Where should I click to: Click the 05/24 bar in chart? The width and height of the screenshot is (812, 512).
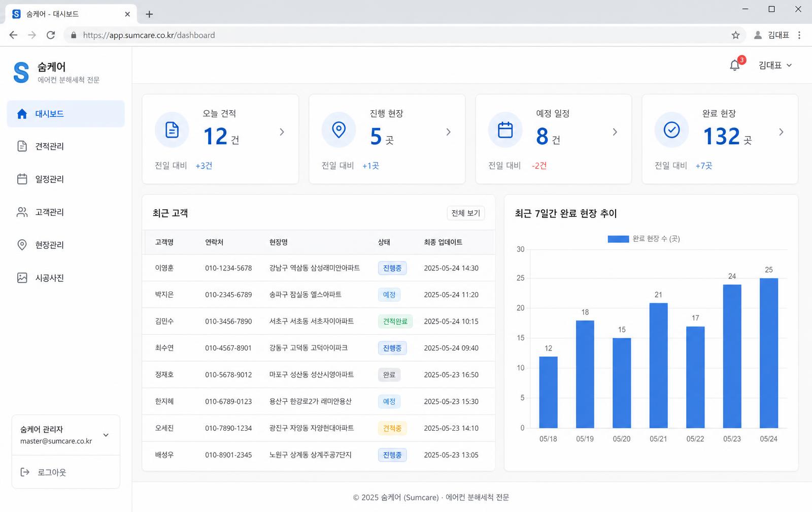pos(769,353)
